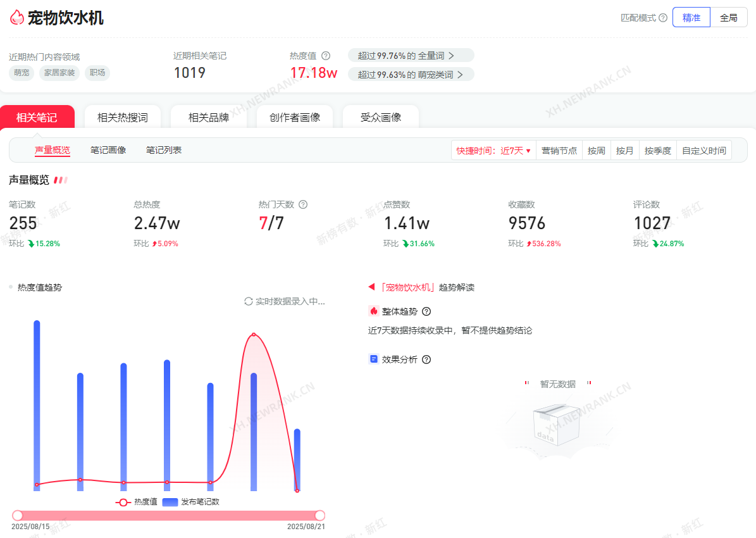Viewport: 756px width, 538px height.
Task: Click help icon next to 热门天数
Action: (303, 204)
